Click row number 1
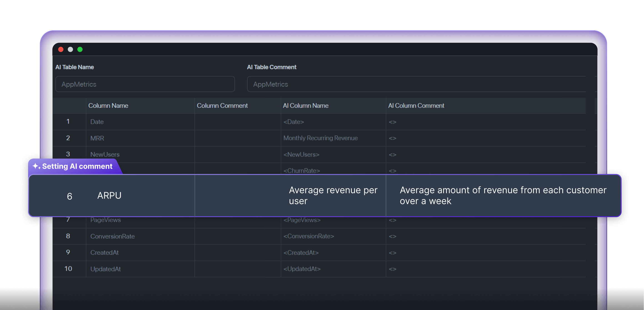 point(68,122)
